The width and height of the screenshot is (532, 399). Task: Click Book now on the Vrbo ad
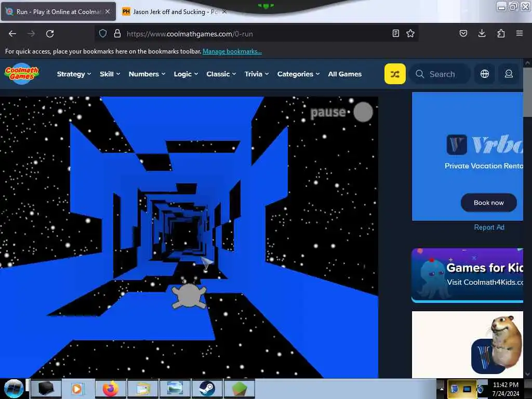[488, 203]
